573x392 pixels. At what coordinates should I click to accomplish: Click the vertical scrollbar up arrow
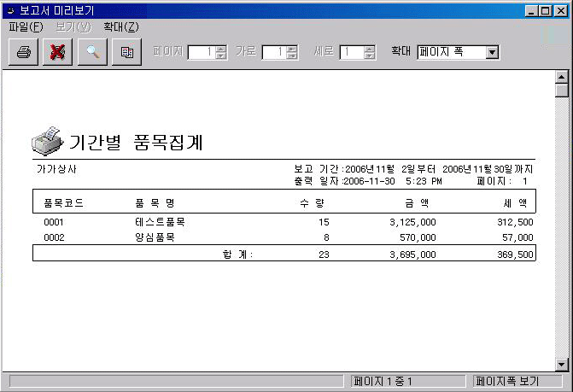tap(561, 78)
